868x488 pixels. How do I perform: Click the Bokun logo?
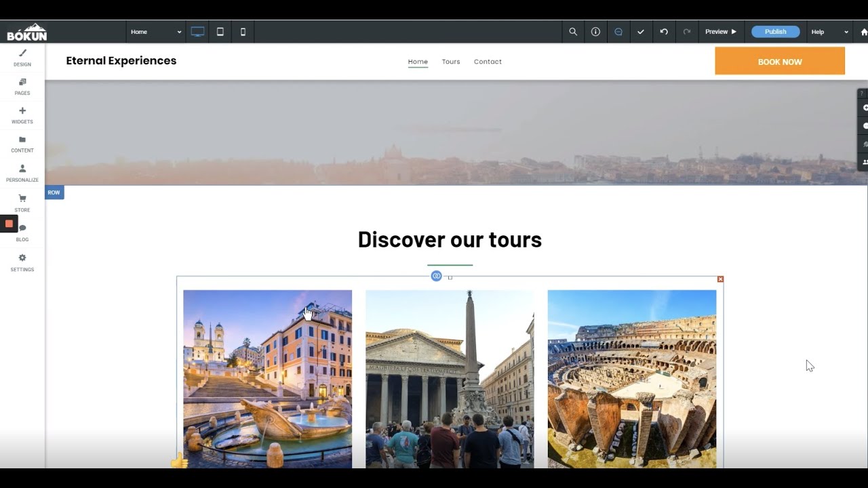27,33
